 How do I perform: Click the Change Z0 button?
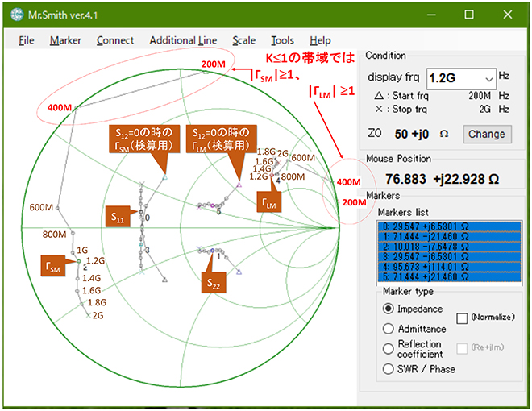pos(487,134)
